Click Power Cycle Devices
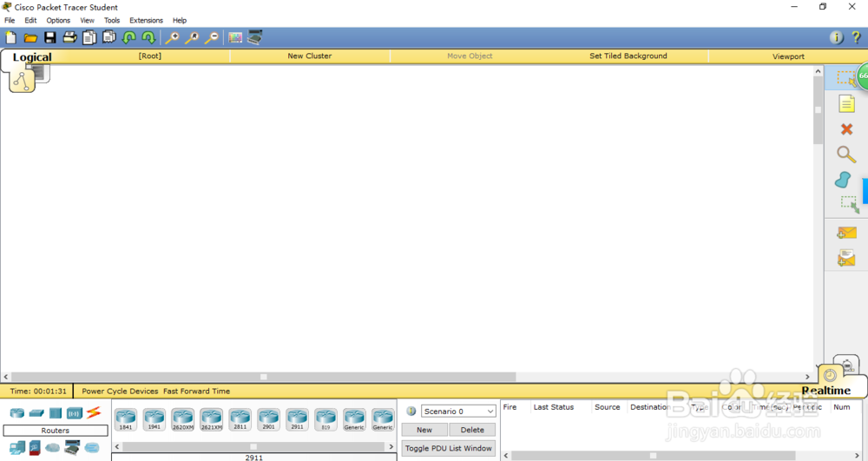 (x=120, y=391)
